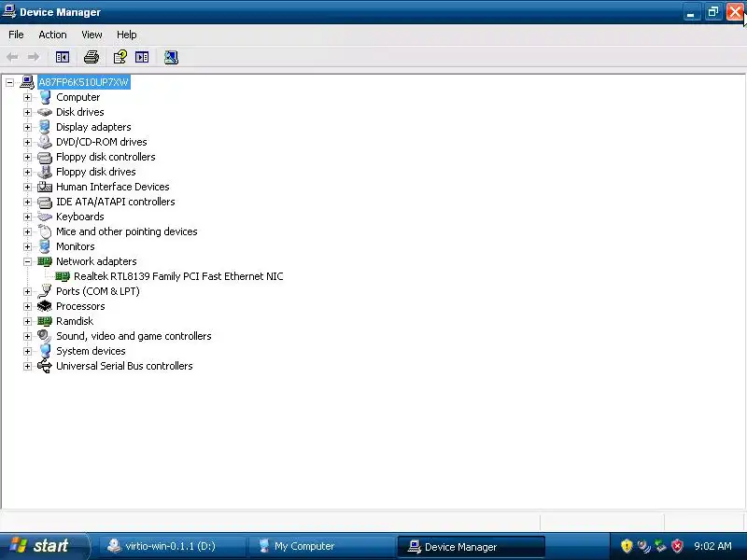Select the 'Ramdisk' label
747x560 pixels.
[75, 321]
